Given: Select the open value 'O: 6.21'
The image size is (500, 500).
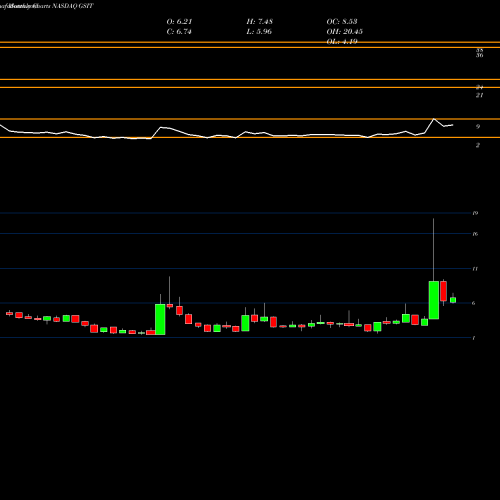Looking at the screenshot, I should [x=179, y=22].
